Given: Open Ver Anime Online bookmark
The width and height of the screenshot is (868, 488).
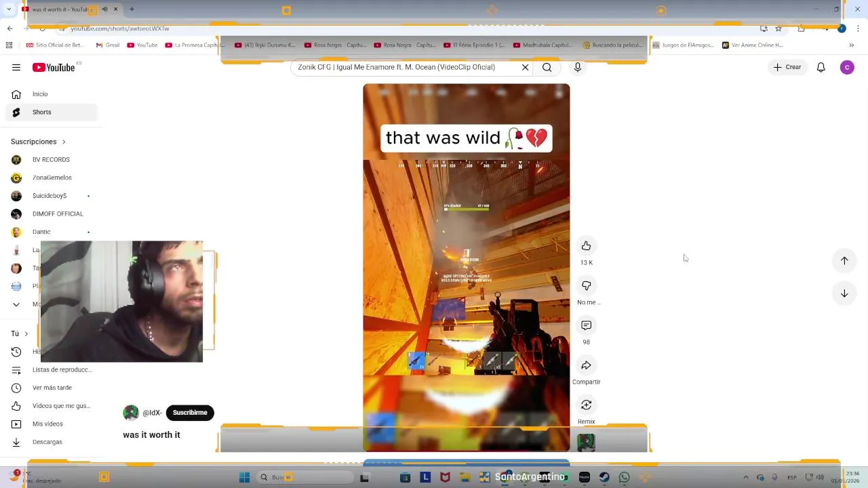Looking at the screenshot, I should (x=753, y=45).
